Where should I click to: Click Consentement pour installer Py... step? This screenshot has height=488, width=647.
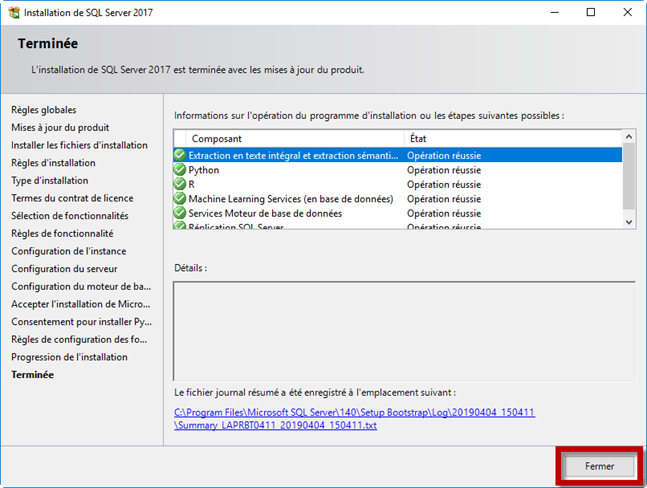click(x=81, y=322)
